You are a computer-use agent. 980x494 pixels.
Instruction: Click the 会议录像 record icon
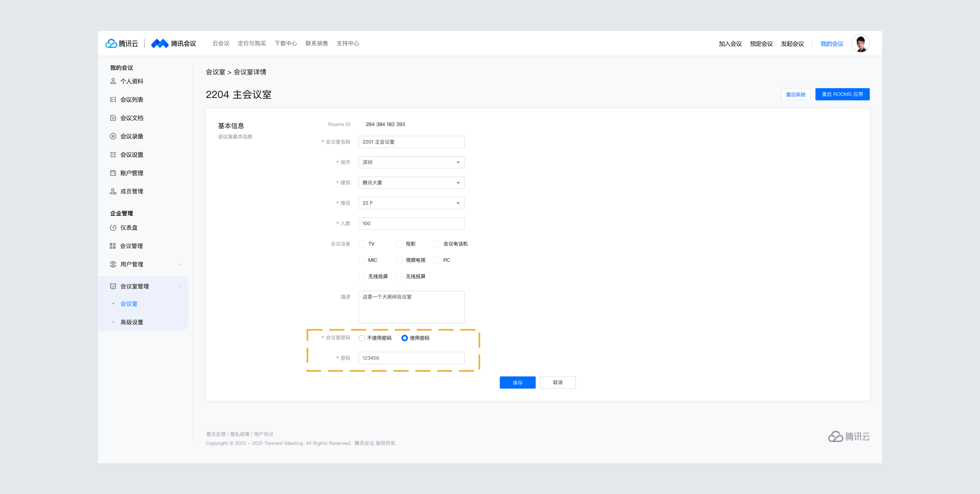113,136
